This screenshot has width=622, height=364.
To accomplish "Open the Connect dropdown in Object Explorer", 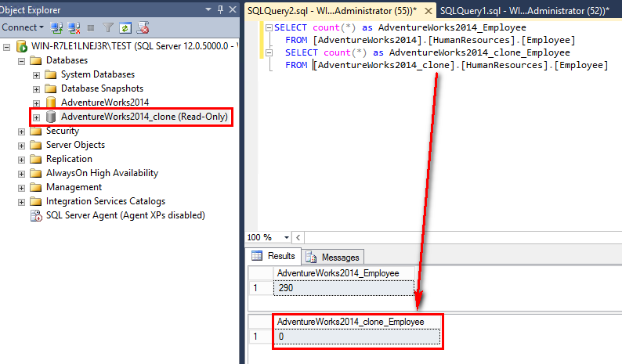I will tap(22, 27).
